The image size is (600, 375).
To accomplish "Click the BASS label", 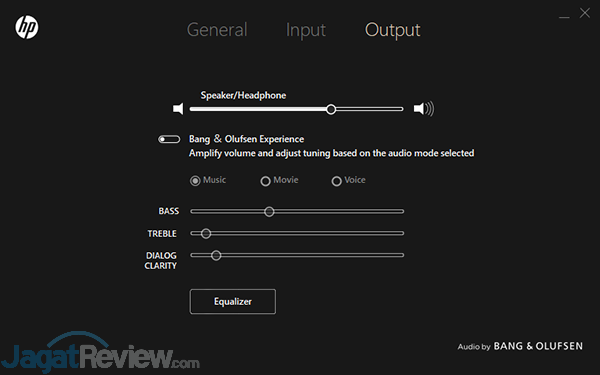I will tap(169, 211).
